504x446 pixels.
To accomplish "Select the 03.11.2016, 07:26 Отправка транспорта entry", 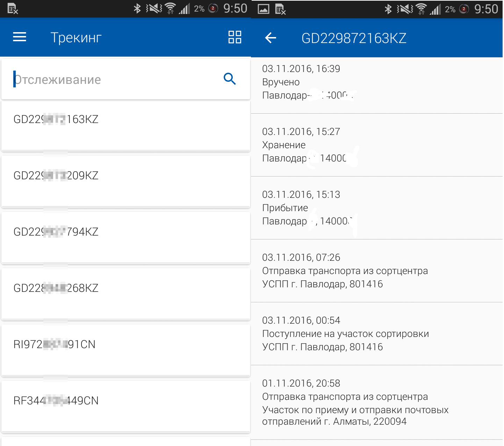I will 377,271.
